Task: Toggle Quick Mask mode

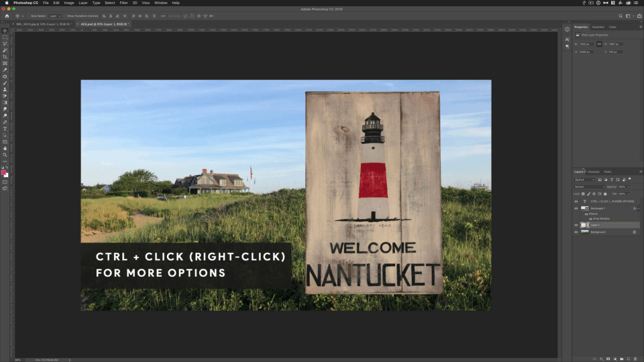Action: [5, 182]
